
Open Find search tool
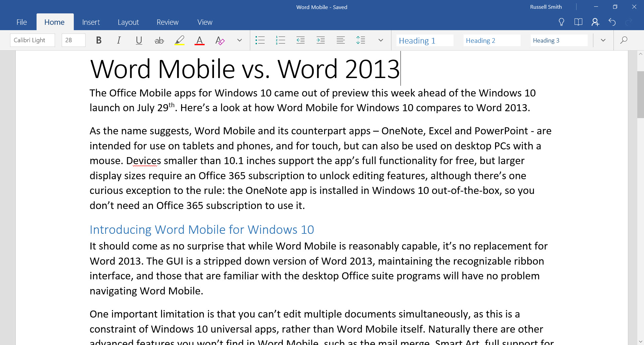click(624, 40)
